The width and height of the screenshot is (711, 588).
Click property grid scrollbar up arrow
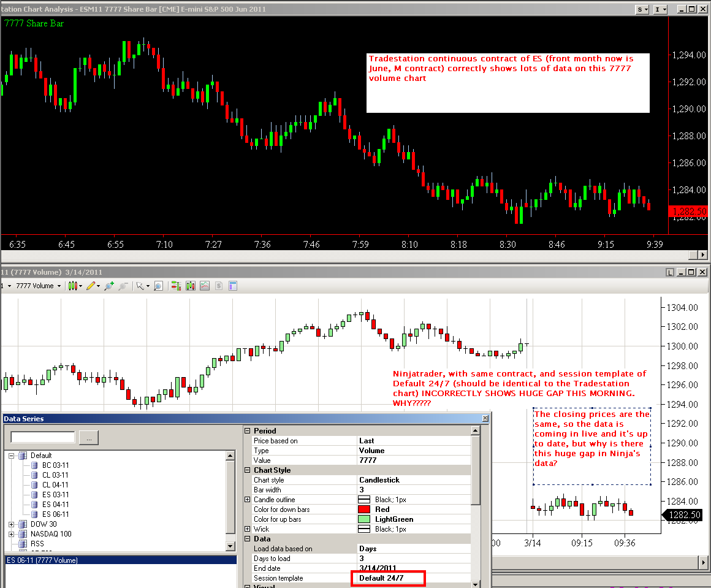point(475,430)
